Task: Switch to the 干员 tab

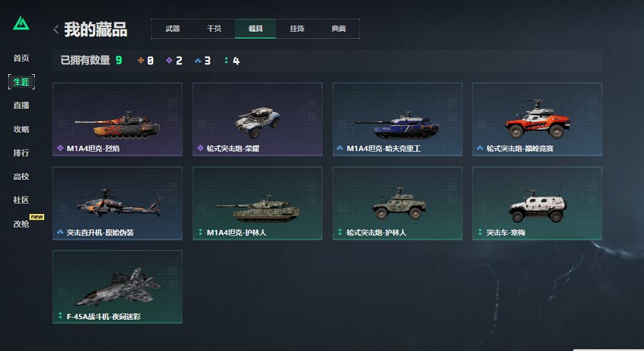Action: point(214,29)
